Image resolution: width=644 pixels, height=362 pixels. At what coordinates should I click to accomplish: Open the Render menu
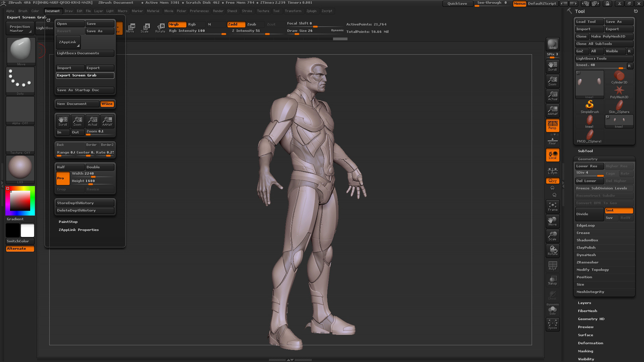[x=218, y=11]
